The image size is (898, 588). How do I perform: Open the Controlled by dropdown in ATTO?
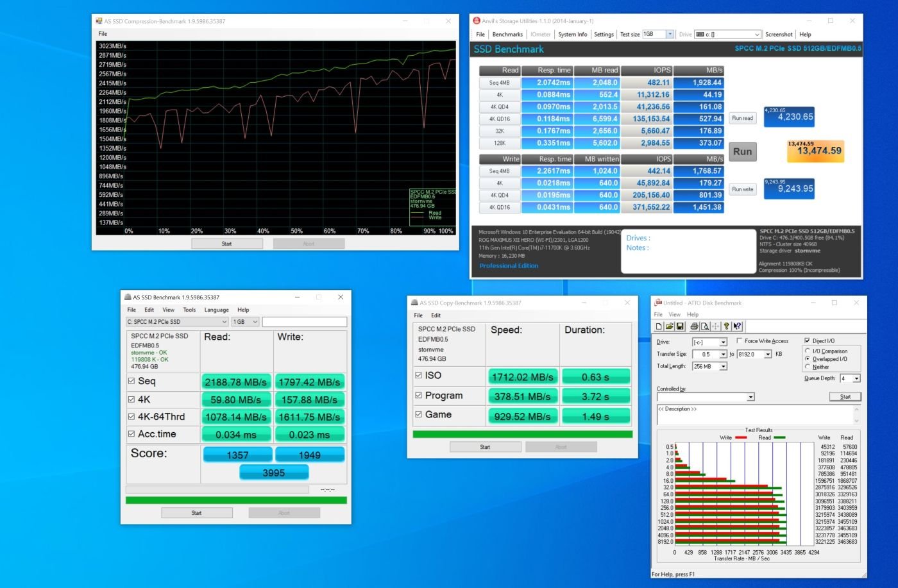tap(750, 397)
